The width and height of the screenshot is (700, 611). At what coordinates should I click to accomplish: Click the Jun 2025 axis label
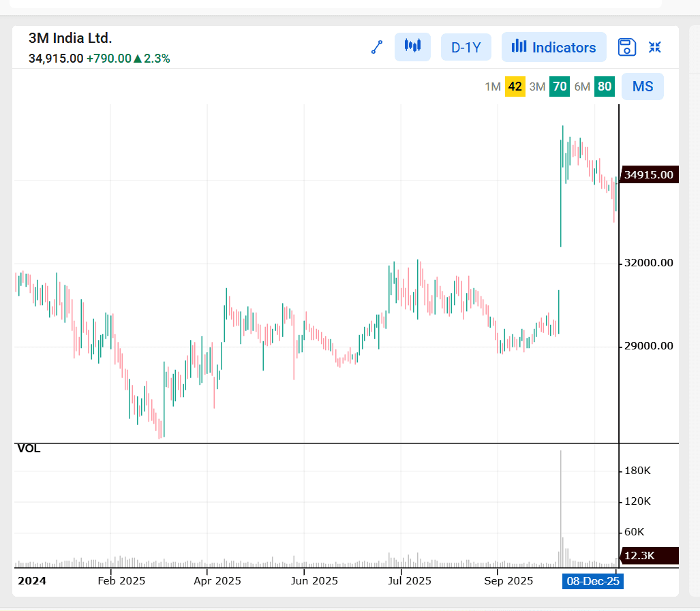coord(314,580)
